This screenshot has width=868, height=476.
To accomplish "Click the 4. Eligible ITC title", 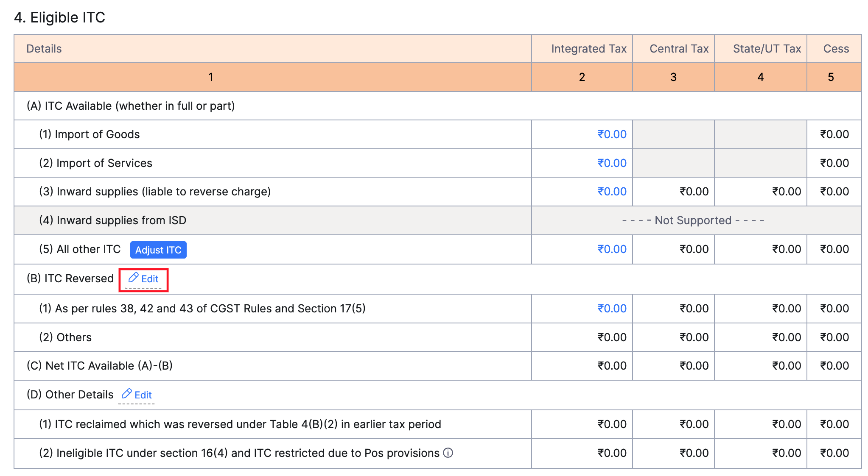I will 59,17.
